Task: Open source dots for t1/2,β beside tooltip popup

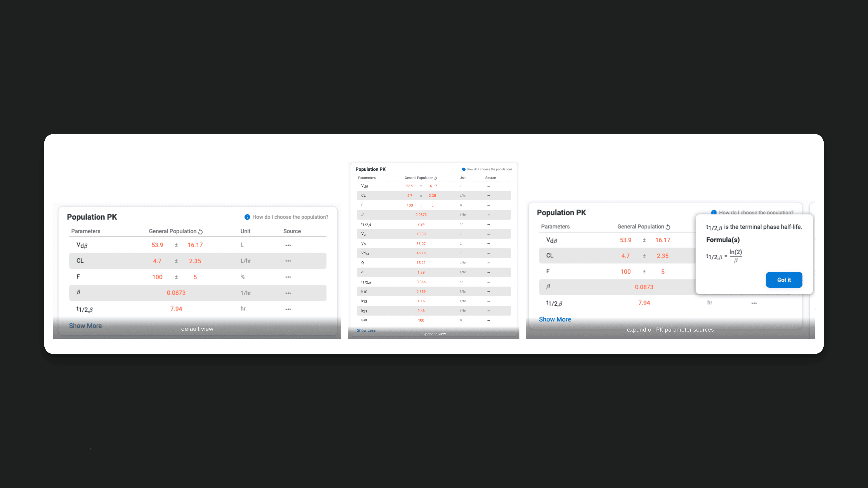Action: (754, 303)
